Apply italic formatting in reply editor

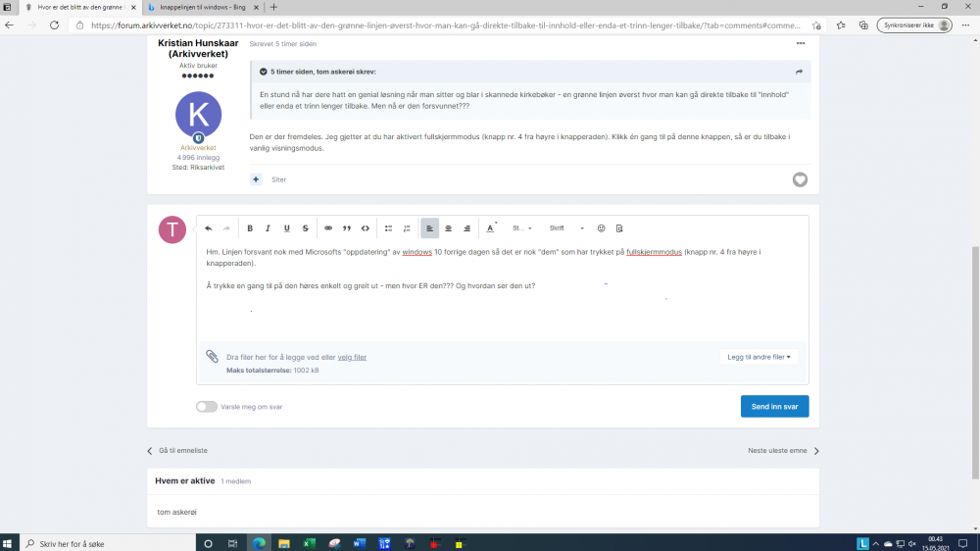point(269,228)
